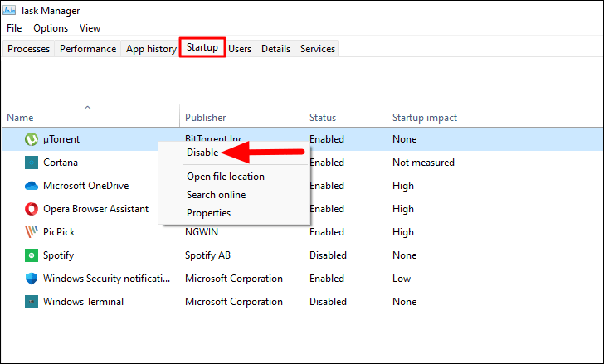This screenshot has width=604, height=364.
Task: Click the Task Manager title bar icon
Action: (x=9, y=11)
